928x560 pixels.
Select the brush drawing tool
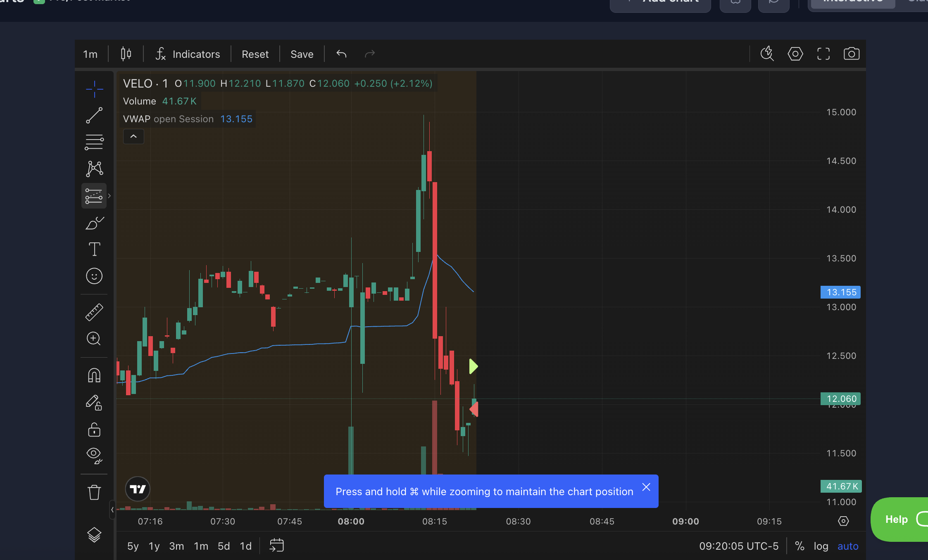94,223
